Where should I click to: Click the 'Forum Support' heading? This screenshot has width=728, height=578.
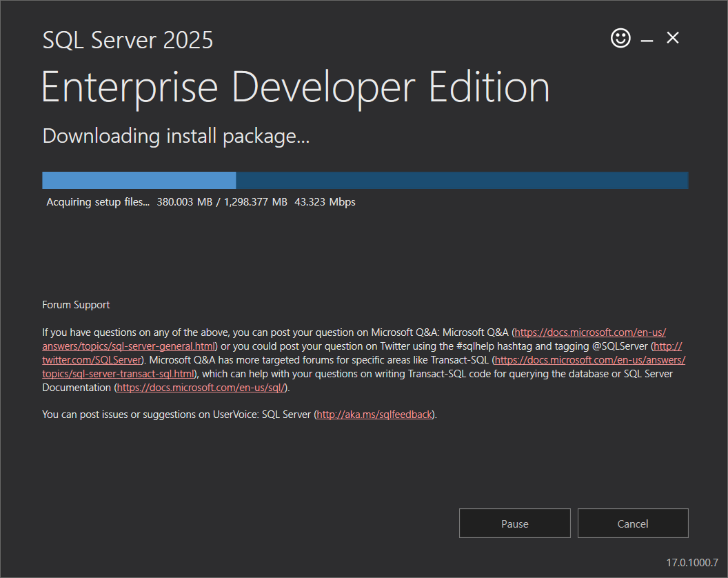(76, 305)
